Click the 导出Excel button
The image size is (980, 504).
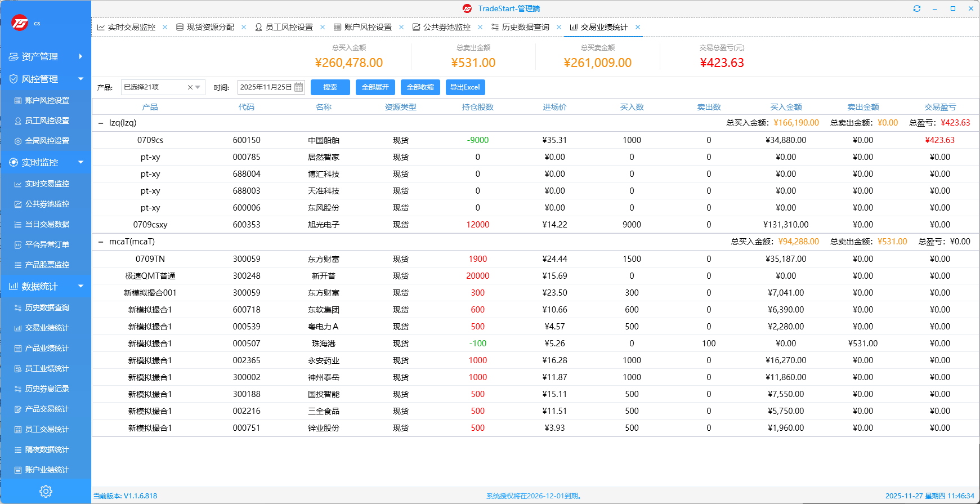465,87
